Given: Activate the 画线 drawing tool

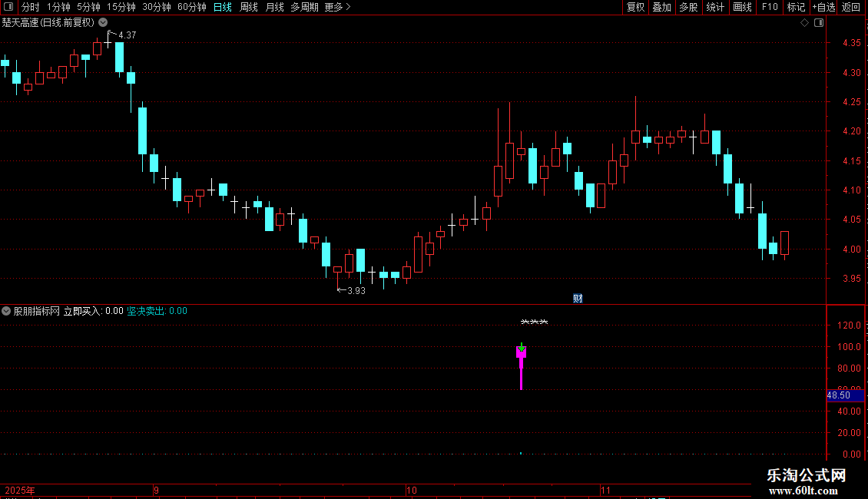Looking at the screenshot, I should (742, 7).
